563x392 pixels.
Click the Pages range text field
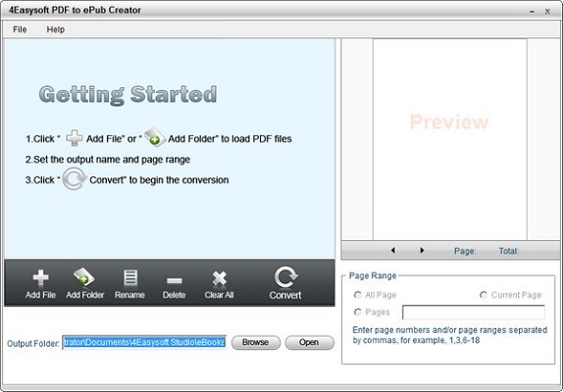473,313
